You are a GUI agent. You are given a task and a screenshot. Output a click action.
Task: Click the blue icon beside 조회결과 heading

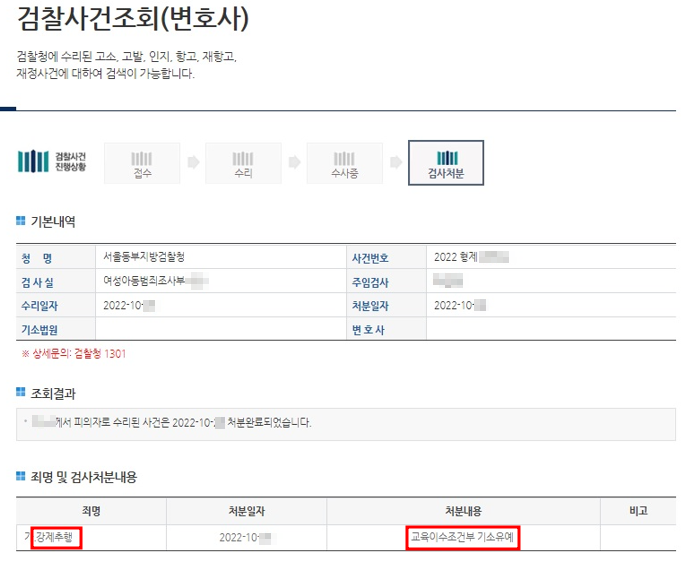(22, 393)
